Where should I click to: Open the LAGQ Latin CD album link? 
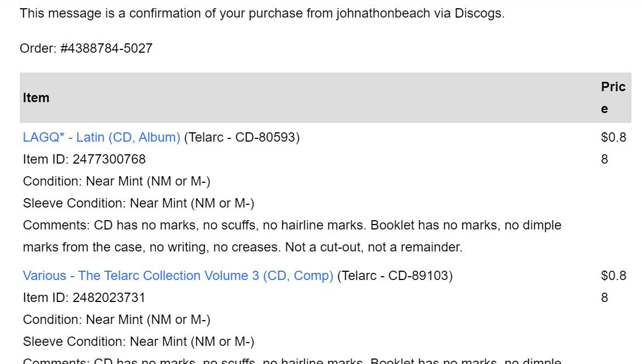(x=101, y=137)
